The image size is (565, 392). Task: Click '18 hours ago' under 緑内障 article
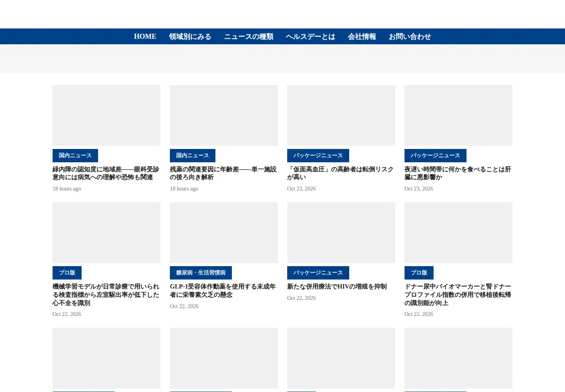tap(67, 189)
